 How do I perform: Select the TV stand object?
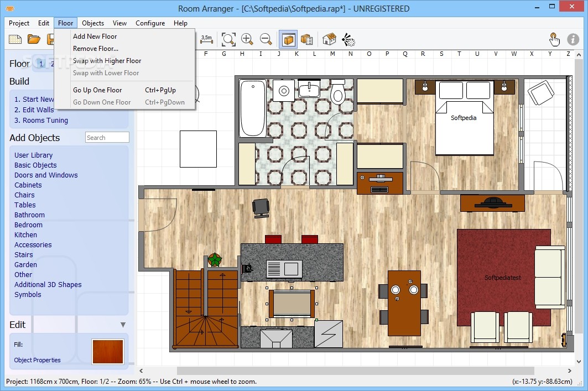(492, 203)
